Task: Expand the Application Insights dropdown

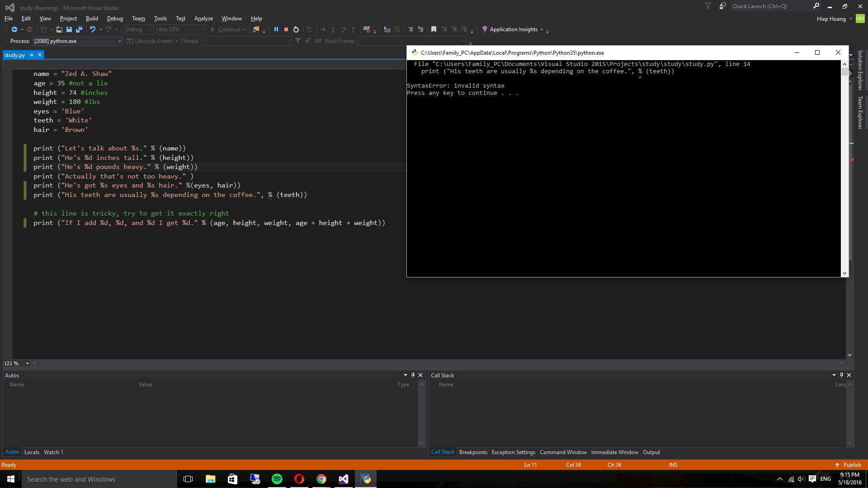Action: (542, 30)
